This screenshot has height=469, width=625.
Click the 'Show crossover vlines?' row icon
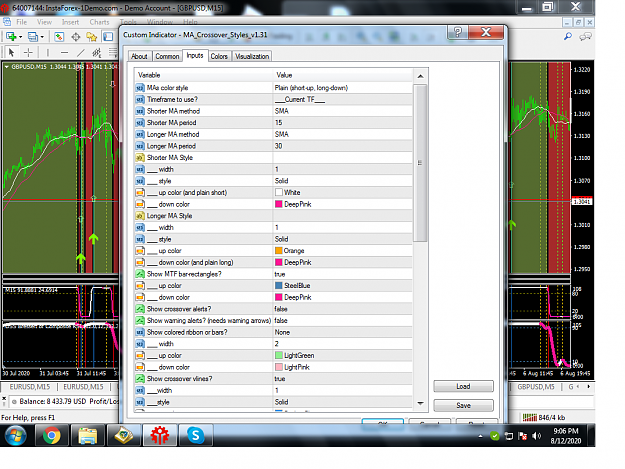[140, 379]
